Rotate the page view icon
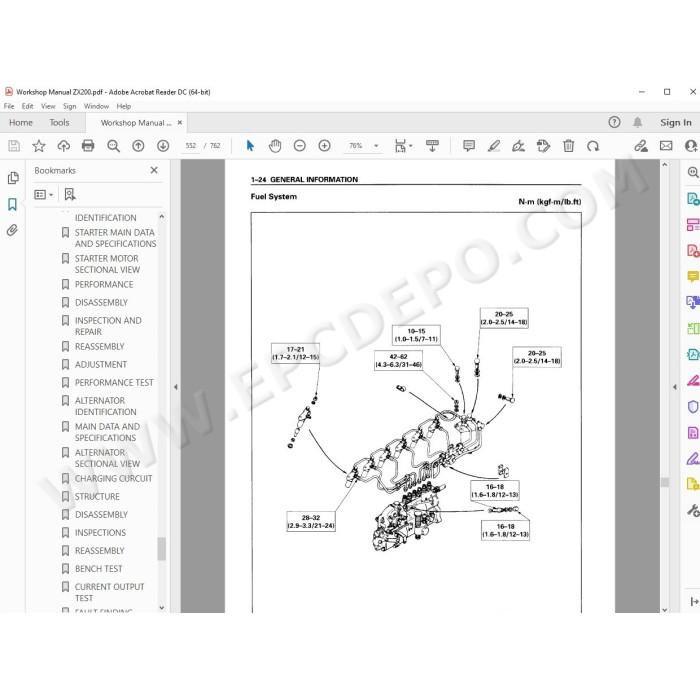Screen dimensions: 700x700 tap(593, 146)
